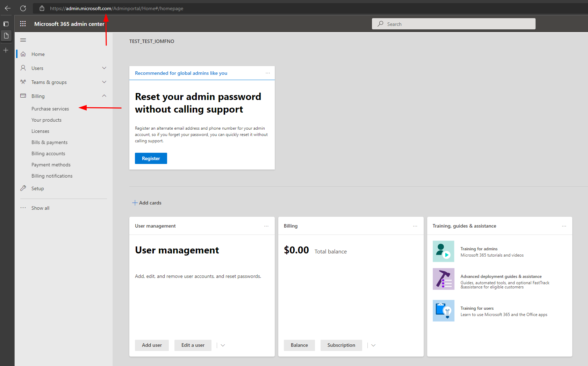Image resolution: width=588 pixels, height=366 pixels.
Task: Open Billing accounts page
Action: (x=48, y=153)
